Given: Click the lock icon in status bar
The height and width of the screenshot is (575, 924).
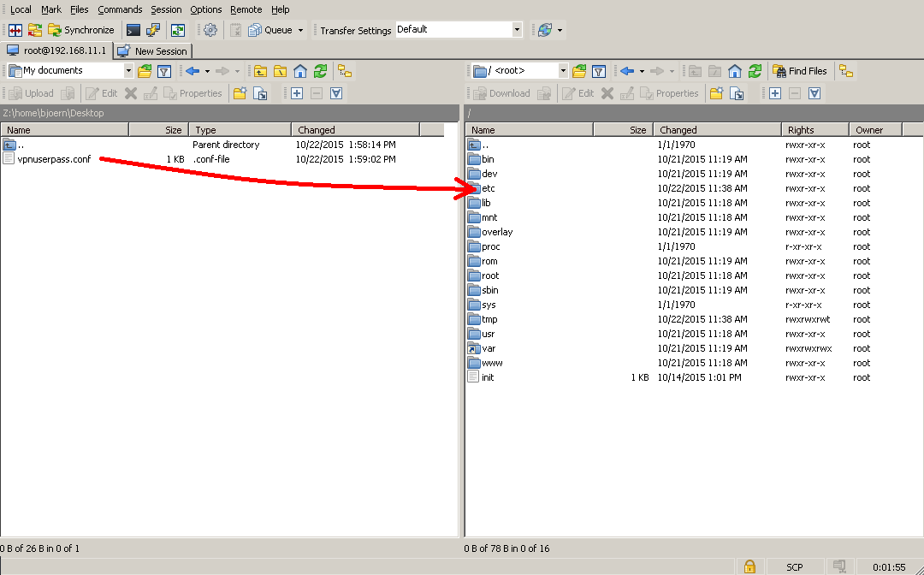Looking at the screenshot, I should pos(749,566).
